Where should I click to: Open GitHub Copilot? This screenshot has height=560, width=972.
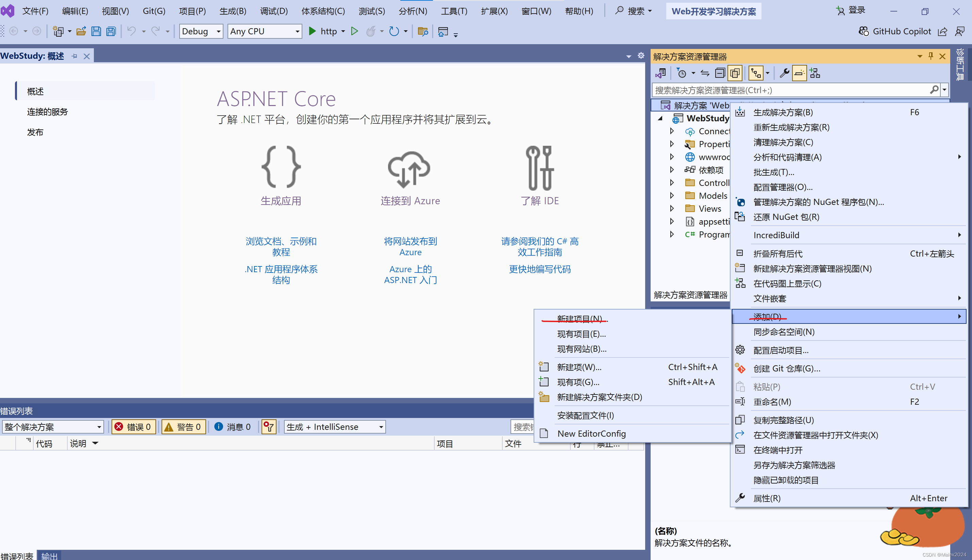pos(894,31)
